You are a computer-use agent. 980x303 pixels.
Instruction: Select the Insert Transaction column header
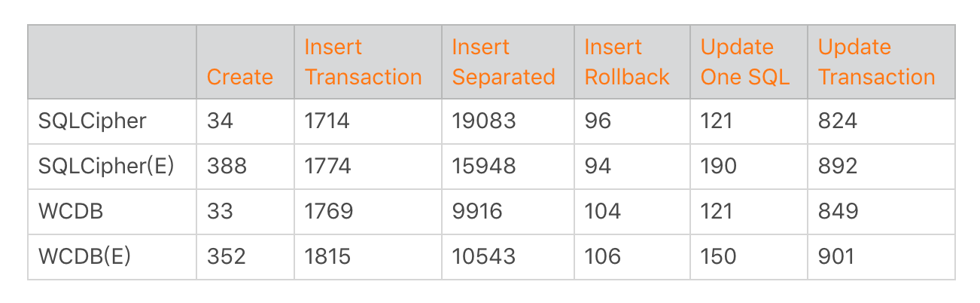tap(363, 62)
